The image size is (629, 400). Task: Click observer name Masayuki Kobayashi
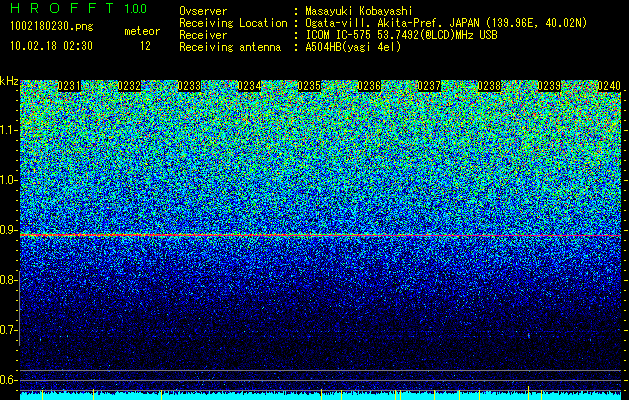359,11
